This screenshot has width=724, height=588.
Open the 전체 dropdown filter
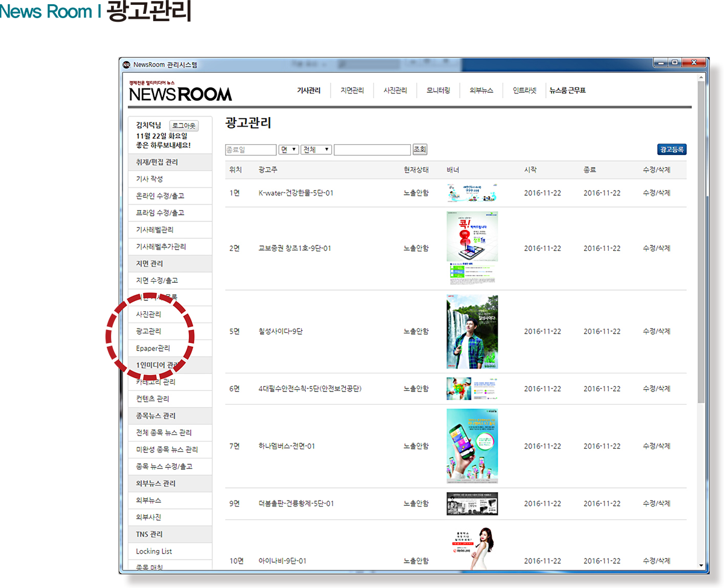point(316,150)
